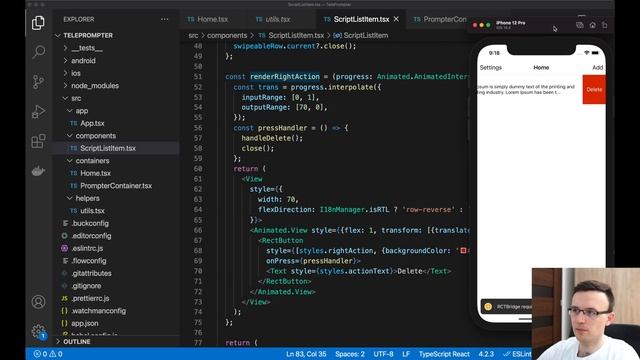The height and width of the screenshot is (360, 640).
Task: Open the .flowconfig file
Action: click(89, 261)
